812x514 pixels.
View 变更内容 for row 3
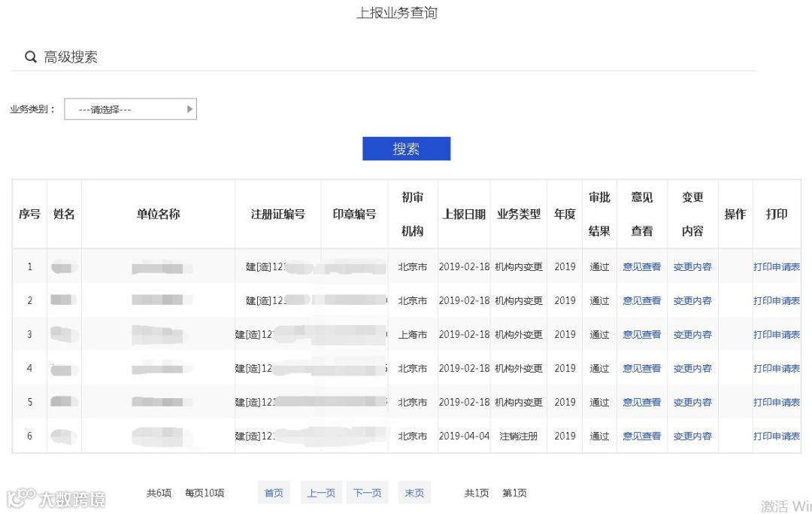[692, 335]
